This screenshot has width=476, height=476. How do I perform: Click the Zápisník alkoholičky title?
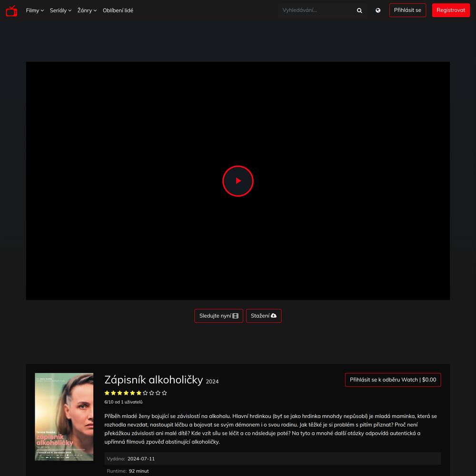click(154, 380)
